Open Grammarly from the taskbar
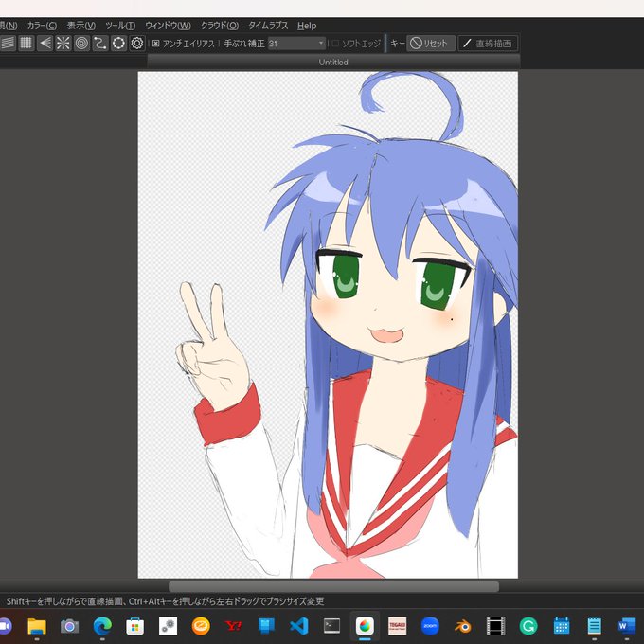This screenshot has height=644, width=644. (528, 626)
